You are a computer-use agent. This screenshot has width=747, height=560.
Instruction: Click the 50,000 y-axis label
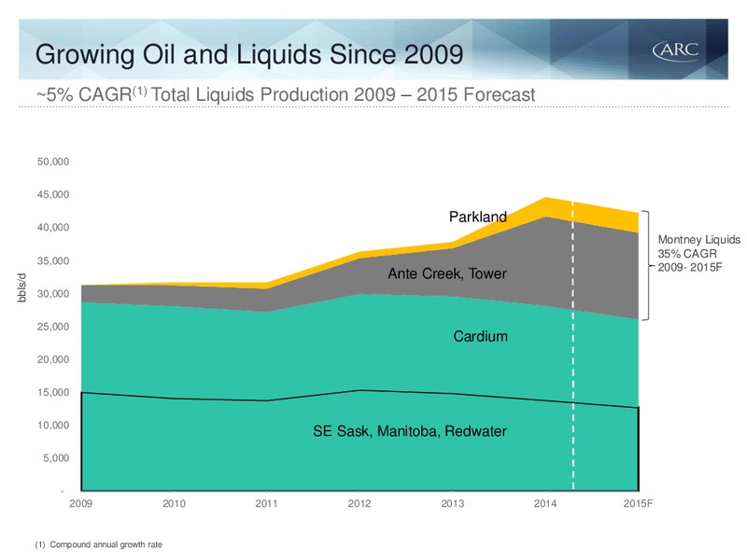click(x=53, y=161)
